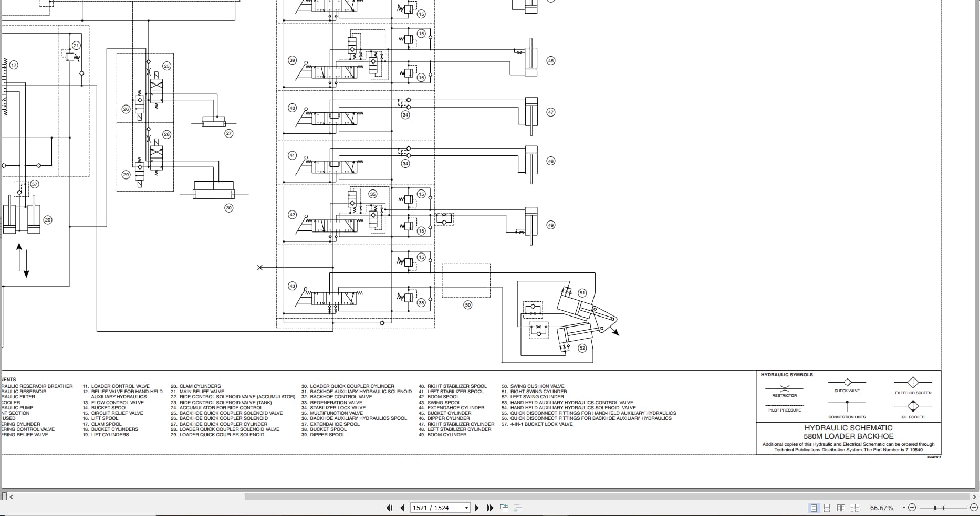The height and width of the screenshot is (516, 980).
Task: Go to the previous page
Action: click(x=402, y=508)
